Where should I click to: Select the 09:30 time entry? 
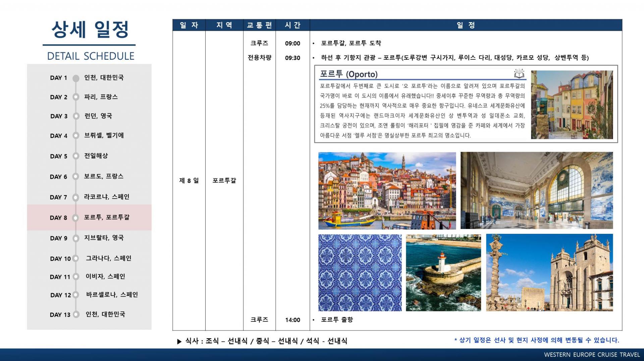click(292, 58)
